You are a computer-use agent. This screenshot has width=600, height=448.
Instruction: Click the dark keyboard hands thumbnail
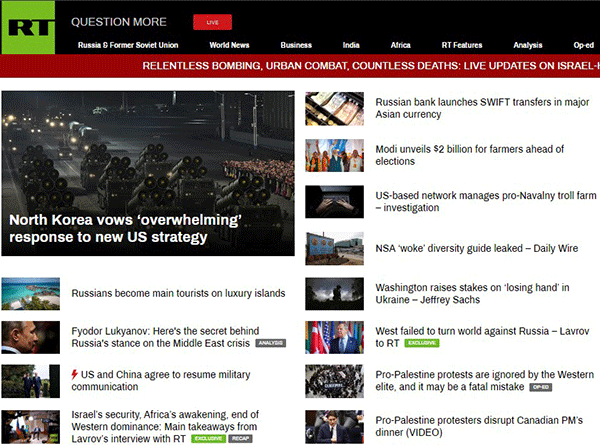[334, 202]
